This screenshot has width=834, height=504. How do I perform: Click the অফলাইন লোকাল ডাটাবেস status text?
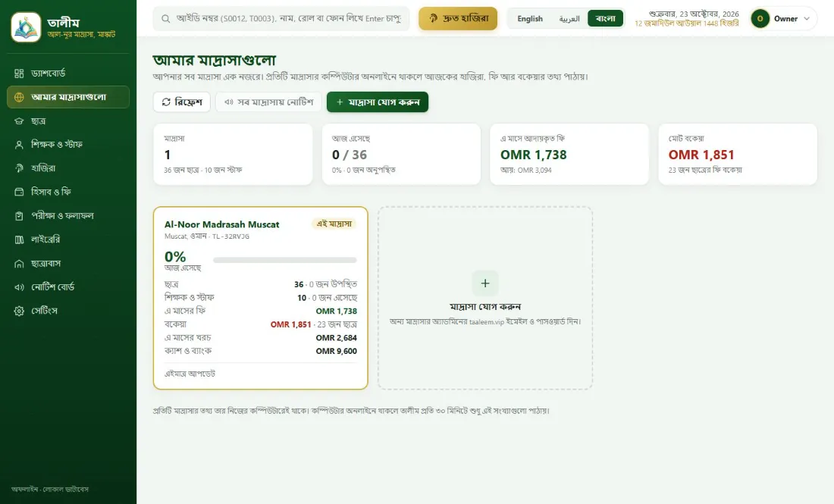click(50, 489)
